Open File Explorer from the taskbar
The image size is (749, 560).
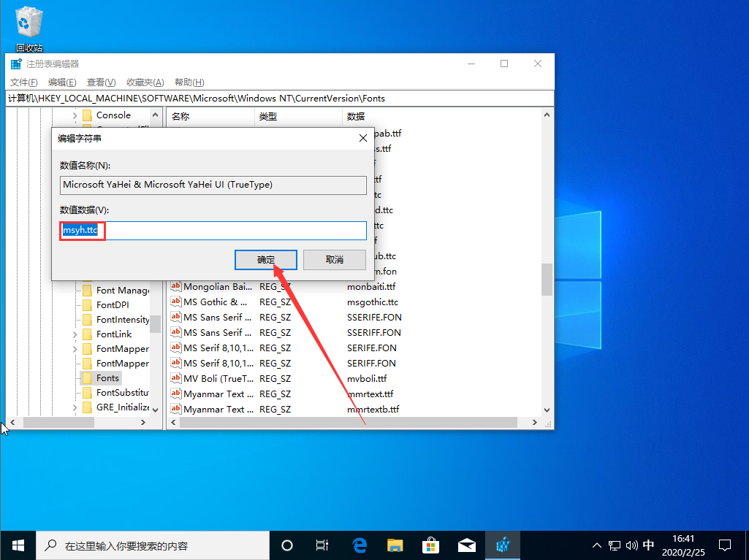[395, 545]
